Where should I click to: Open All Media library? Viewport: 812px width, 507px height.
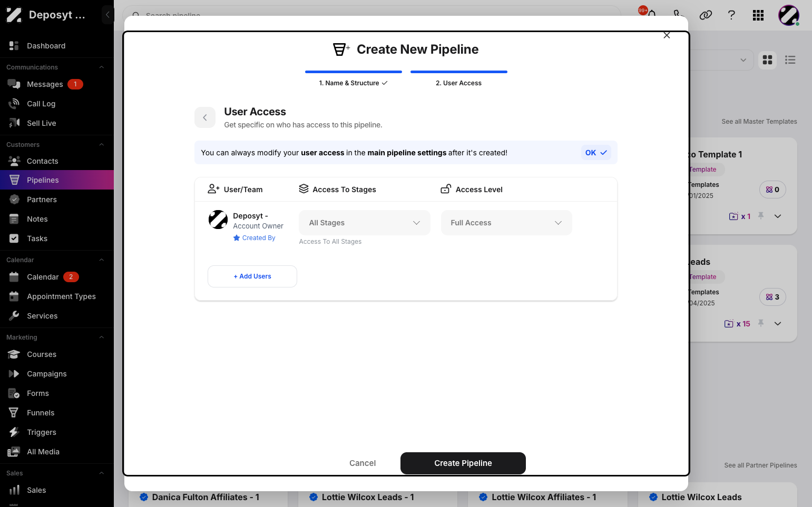tap(57, 452)
